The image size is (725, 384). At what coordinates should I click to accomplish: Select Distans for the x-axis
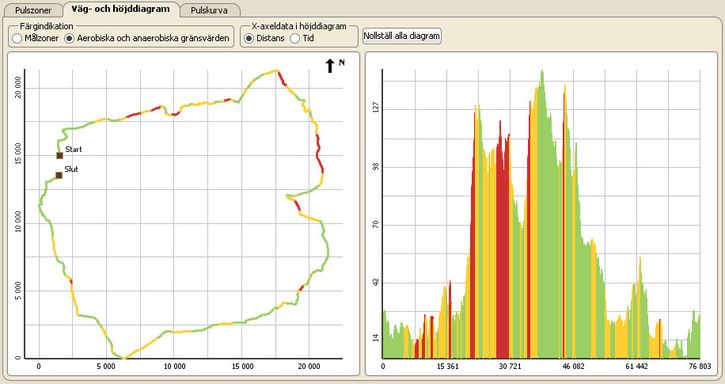tap(249, 38)
